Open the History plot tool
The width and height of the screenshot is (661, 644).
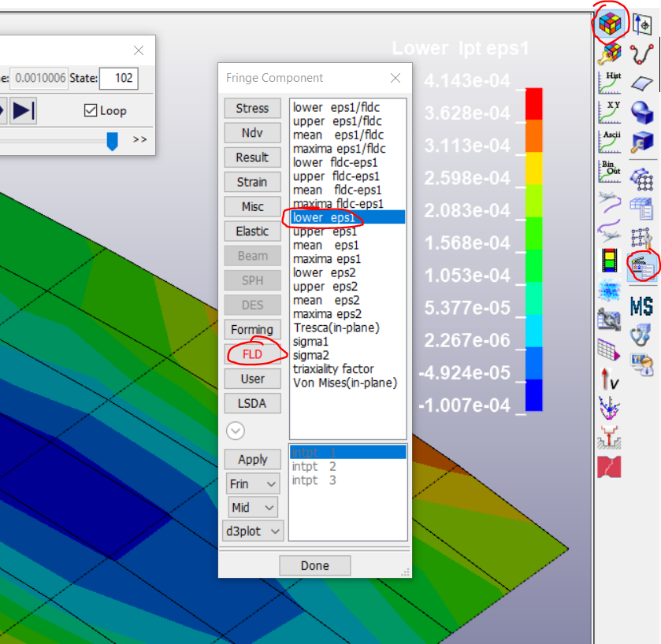(x=610, y=83)
